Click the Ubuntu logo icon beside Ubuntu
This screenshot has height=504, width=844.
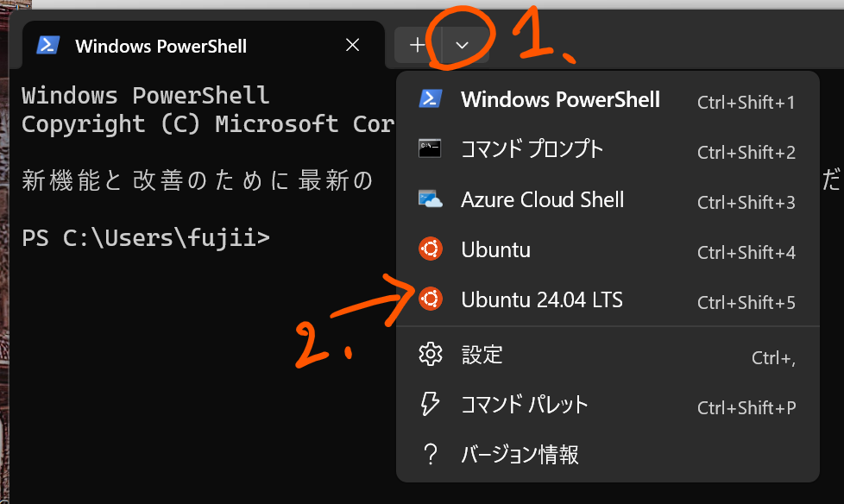click(x=430, y=250)
